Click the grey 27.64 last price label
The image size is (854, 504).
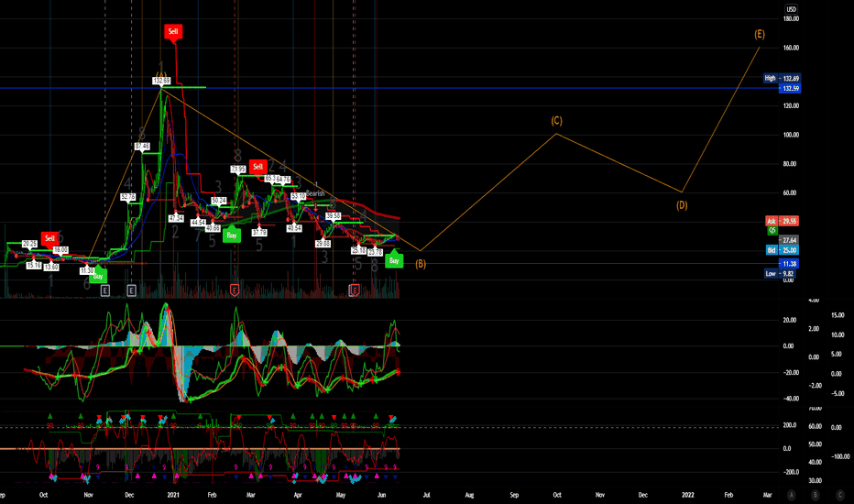tap(789, 240)
